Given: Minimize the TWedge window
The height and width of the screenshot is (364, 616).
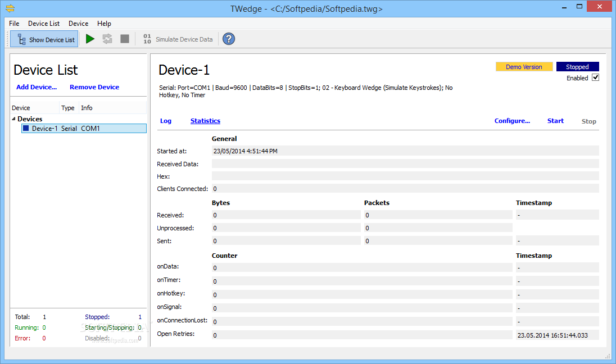Looking at the screenshot, I should click(x=564, y=7).
